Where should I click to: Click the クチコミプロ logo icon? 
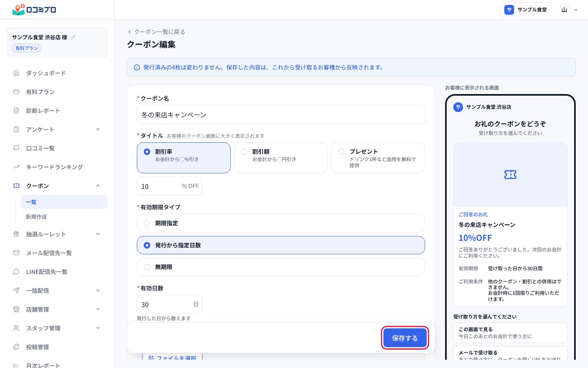coord(18,10)
